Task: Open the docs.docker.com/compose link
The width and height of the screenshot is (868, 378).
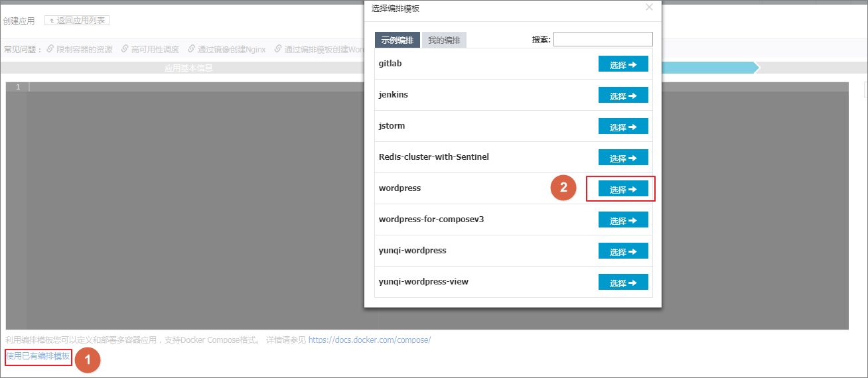Action: 370,340
